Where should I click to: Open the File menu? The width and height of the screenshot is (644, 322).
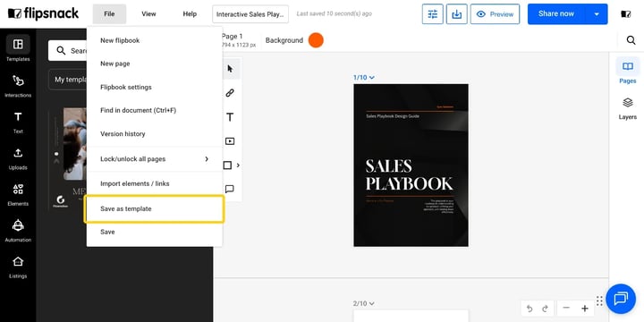click(x=109, y=14)
